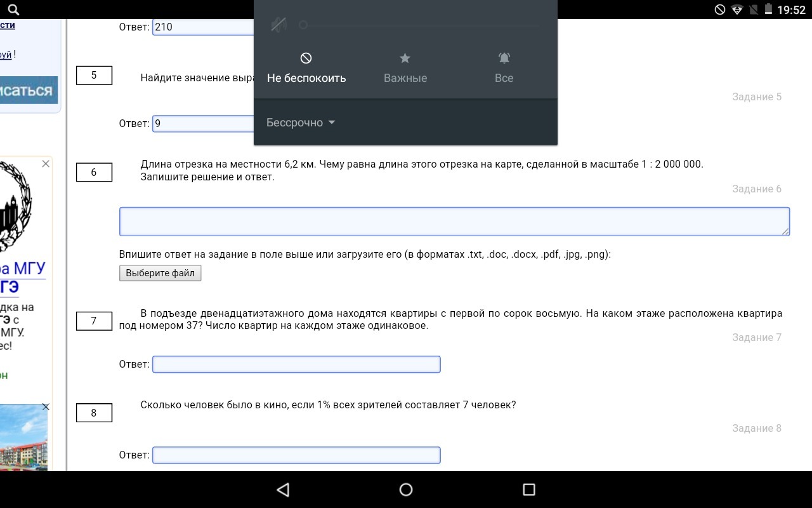This screenshot has width=812, height=508.
Task: Open recent apps with square button
Action: (528, 490)
